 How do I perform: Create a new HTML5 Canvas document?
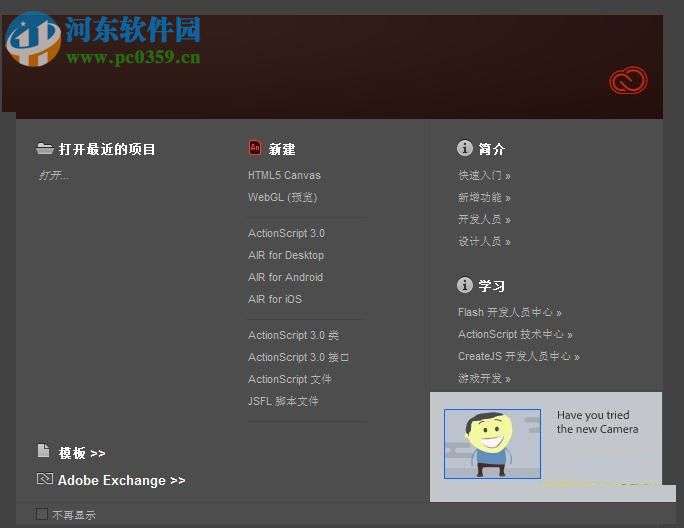point(284,175)
